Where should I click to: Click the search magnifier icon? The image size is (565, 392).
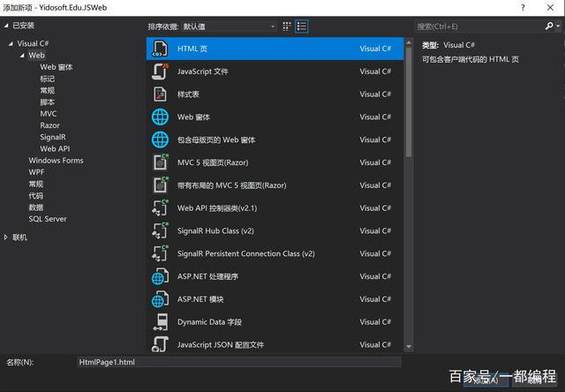point(549,26)
